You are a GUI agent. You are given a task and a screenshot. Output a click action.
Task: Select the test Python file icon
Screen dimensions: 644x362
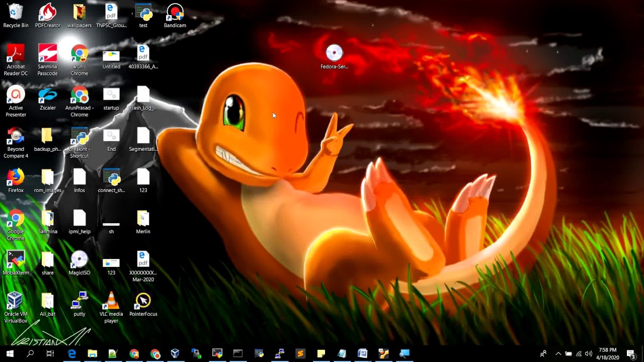pos(143,16)
